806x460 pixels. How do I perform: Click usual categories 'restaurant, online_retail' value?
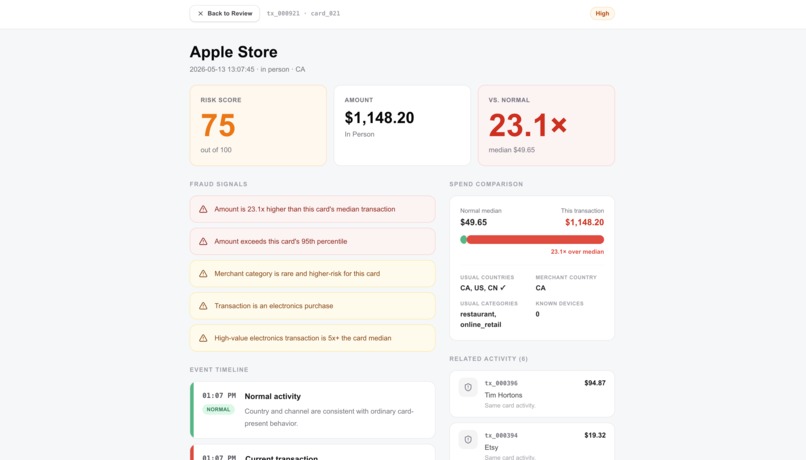[x=481, y=319]
